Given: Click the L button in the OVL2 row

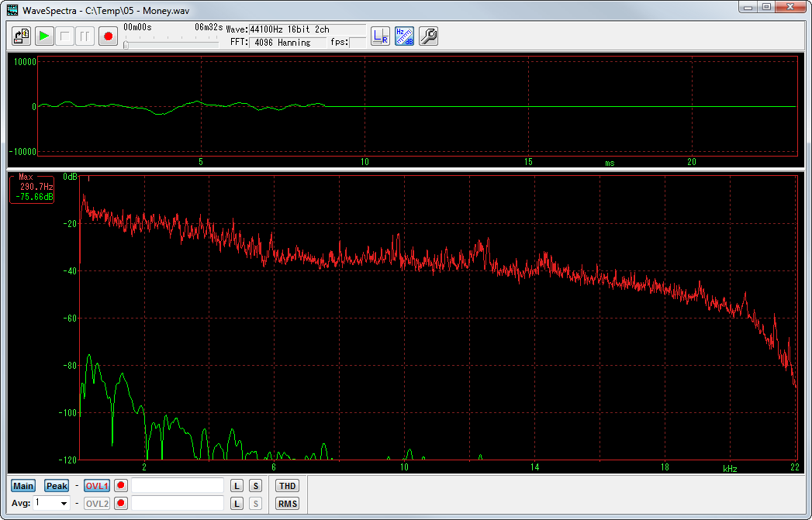Looking at the screenshot, I should (237, 504).
